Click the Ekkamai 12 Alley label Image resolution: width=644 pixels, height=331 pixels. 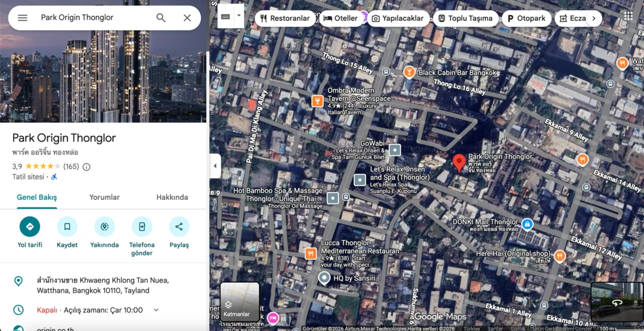pos(596,248)
